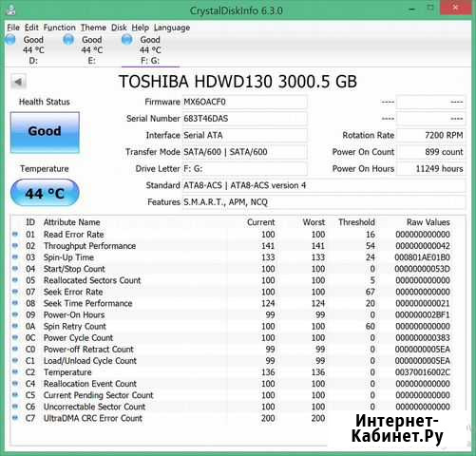This screenshot has width=476, height=456.
Task: Click the Raw Values column header
Action: pos(428,222)
